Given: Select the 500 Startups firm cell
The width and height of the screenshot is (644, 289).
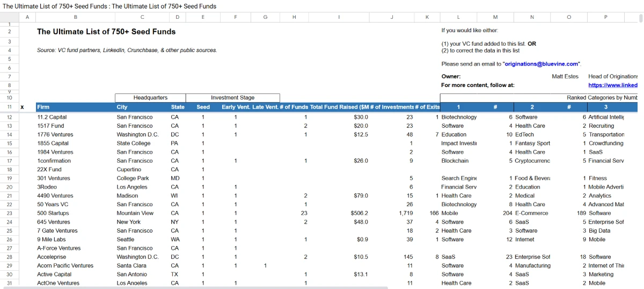Looking at the screenshot, I should click(x=75, y=213).
